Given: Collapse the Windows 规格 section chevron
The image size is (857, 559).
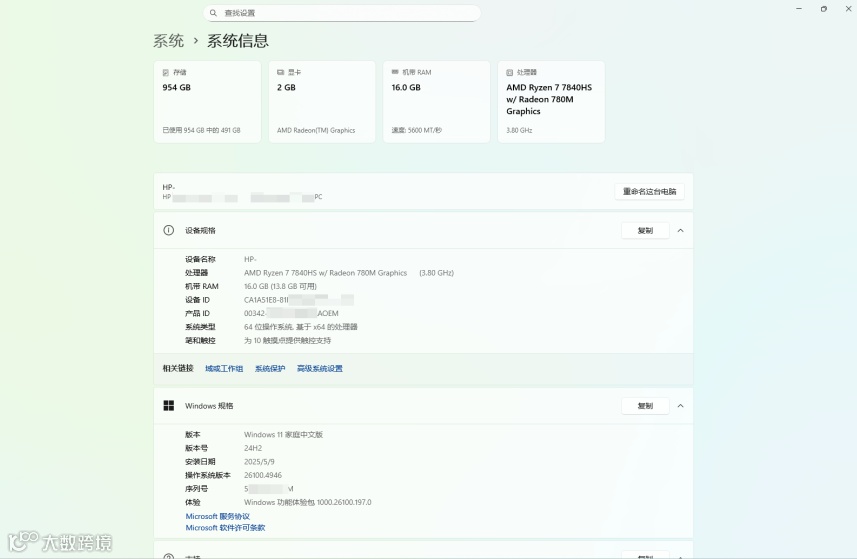Looking at the screenshot, I should click(680, 406).
